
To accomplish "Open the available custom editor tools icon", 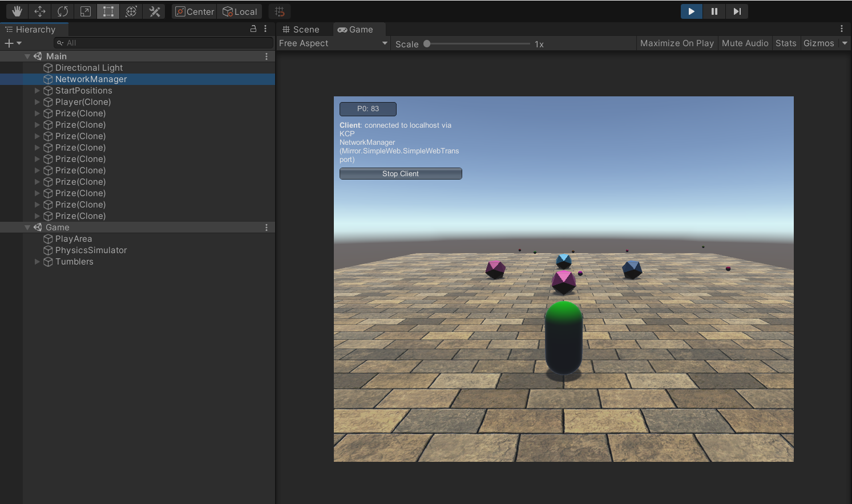I will pos(154,11).
